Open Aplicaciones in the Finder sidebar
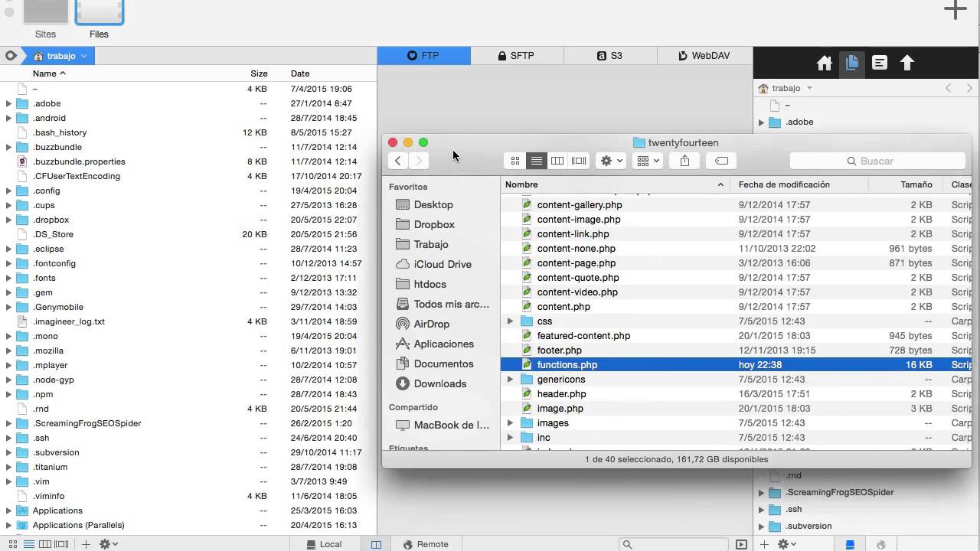Viewport: 980px width, 551px height. 443,344
